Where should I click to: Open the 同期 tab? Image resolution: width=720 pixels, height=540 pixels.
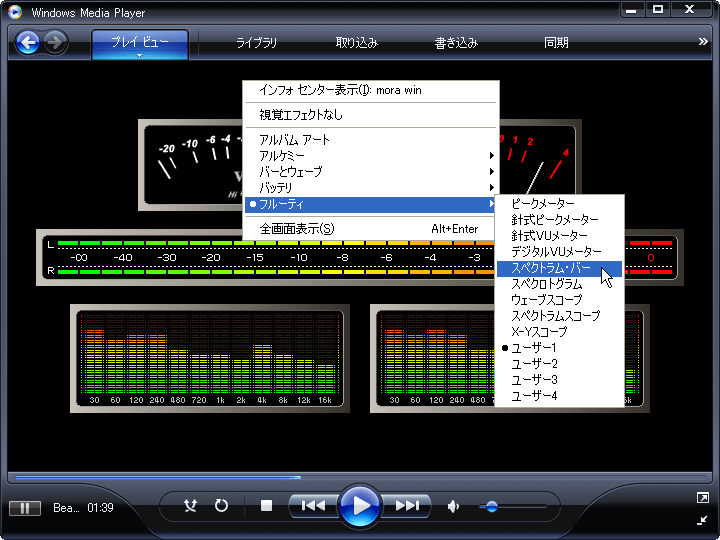(556, 43)
